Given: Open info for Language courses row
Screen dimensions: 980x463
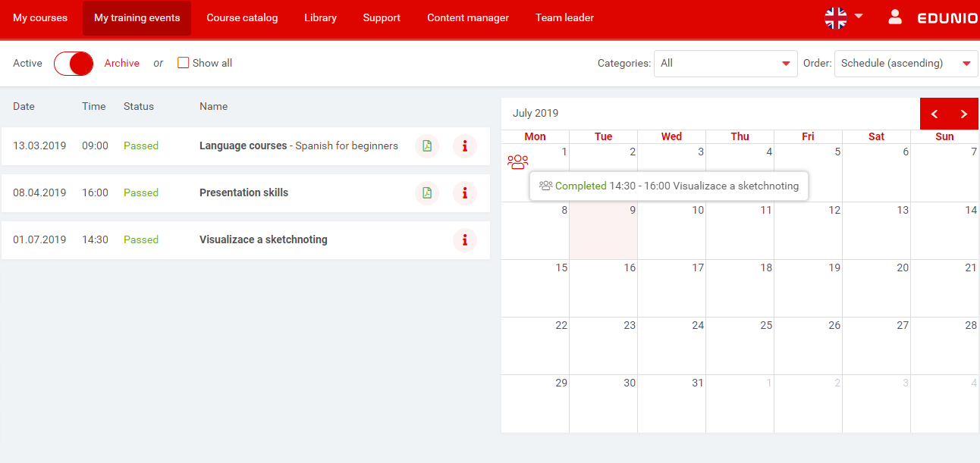Looking at the screenshot, I should tap(465, 146).
